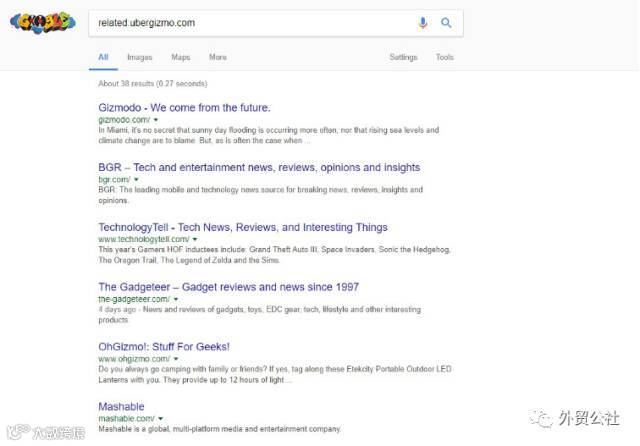Expand the arrow beside www.technologytell.com

pyautogui.click(x=194, y=240)
